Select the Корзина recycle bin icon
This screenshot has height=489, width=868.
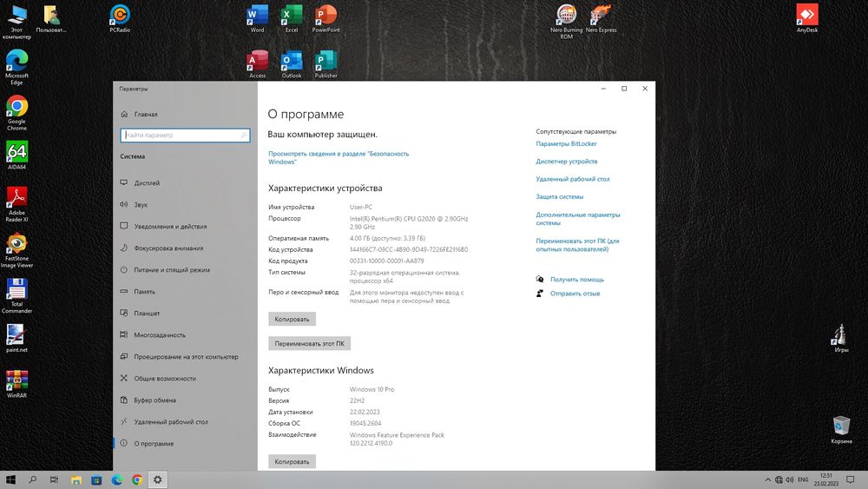[841, 429]
